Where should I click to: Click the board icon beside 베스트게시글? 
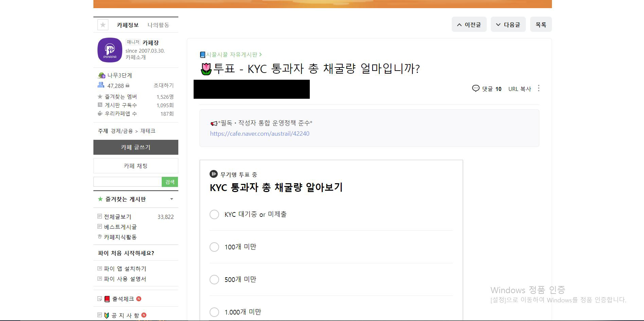100,226
